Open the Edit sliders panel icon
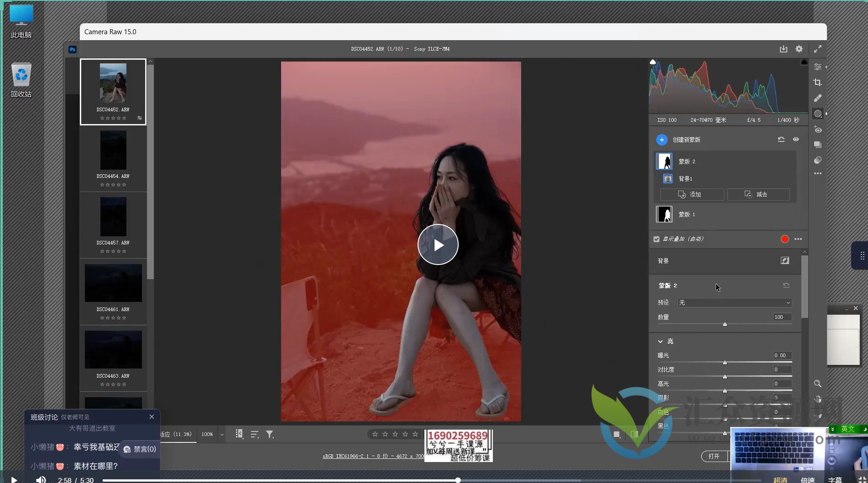Viewport: 868px width, 483px height. click(x=817, y=67)
